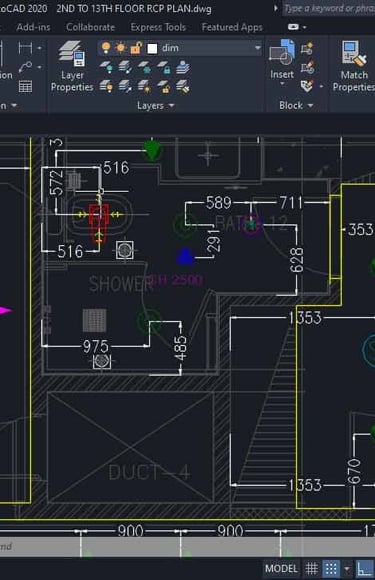Viewport: 375px width, 580px height.
Task: Click the Insert block icon
Action: click(x=282, y=53)
